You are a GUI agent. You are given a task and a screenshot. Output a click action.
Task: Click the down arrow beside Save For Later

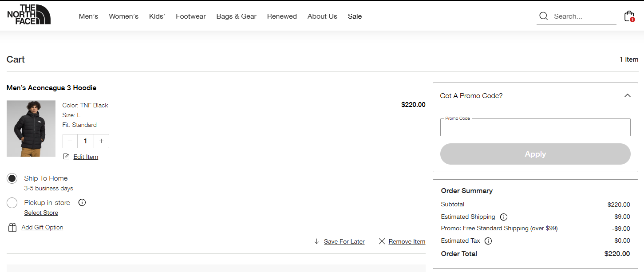tap(316, 241)
